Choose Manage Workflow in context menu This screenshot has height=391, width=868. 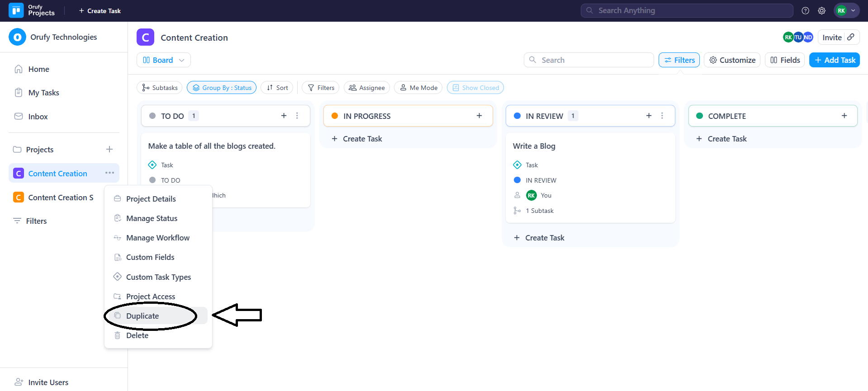click(157, 238)
